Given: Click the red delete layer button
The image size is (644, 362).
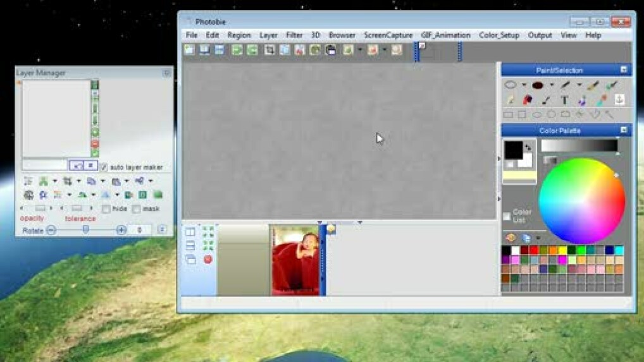Looking at the screenshot, I should point(95,143).
